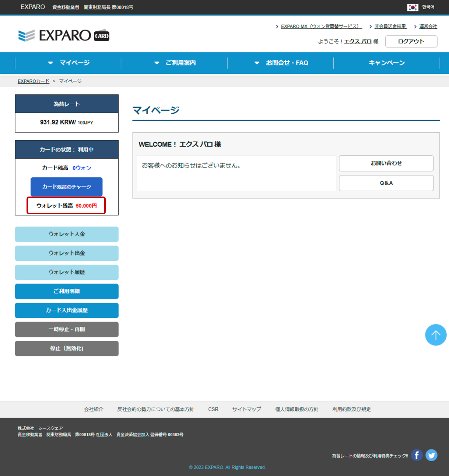The image size is (449, 476).
Task: Click the Q&A button
Action: [386, 183]
